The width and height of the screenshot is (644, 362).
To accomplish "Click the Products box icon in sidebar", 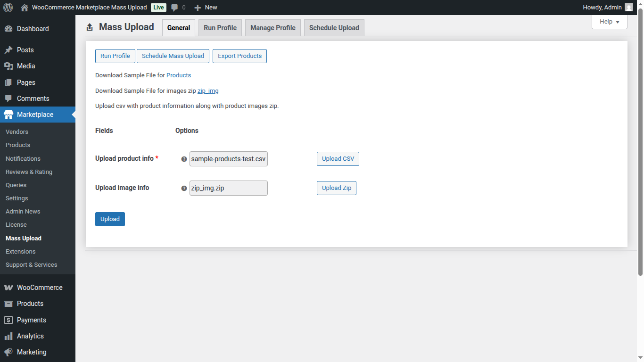I will pyautogui.click(x=9, y=304).
